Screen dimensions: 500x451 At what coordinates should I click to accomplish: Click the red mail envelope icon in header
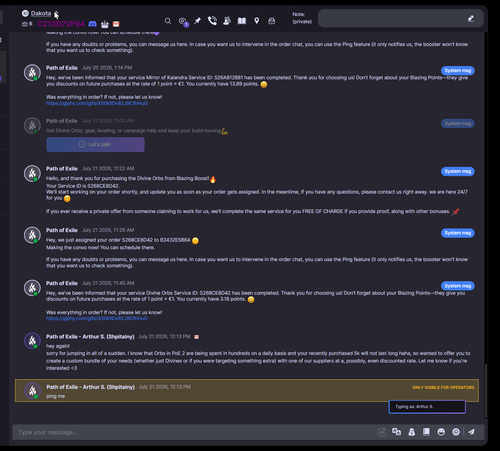[x=116, y=24]
